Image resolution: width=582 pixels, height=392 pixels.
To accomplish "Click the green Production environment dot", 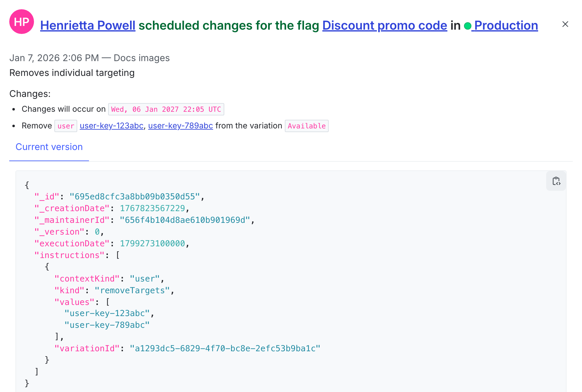I will point(467,26).
